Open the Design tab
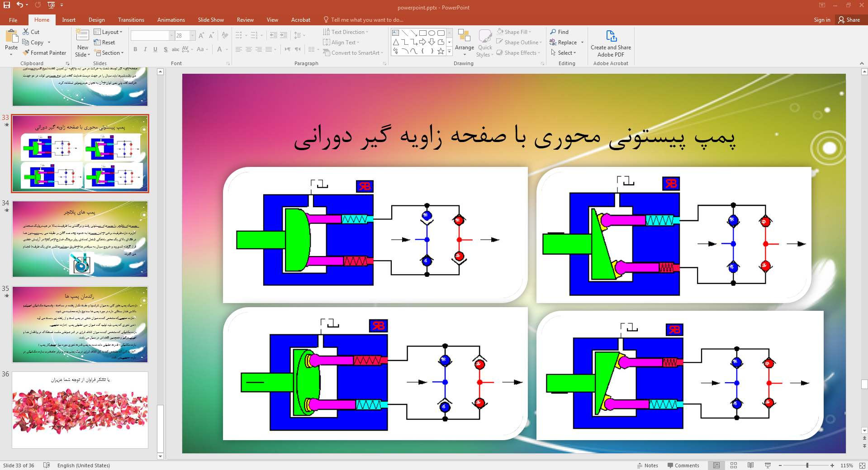868x470 pixels. [96, 20]
